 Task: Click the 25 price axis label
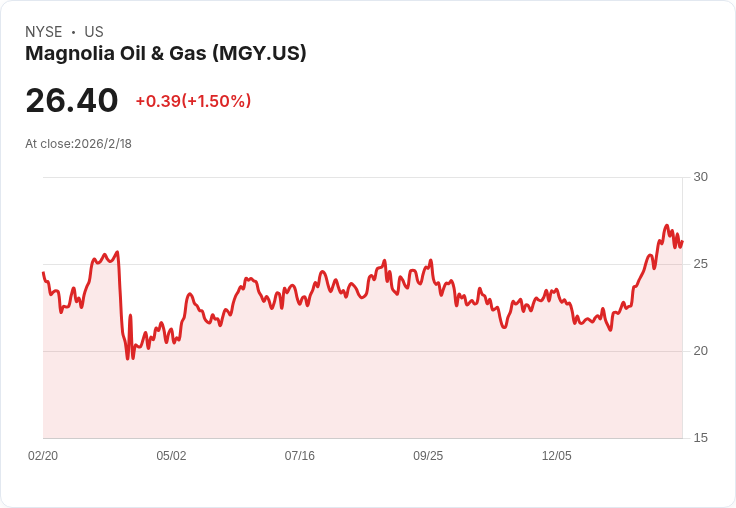[700, 264]
